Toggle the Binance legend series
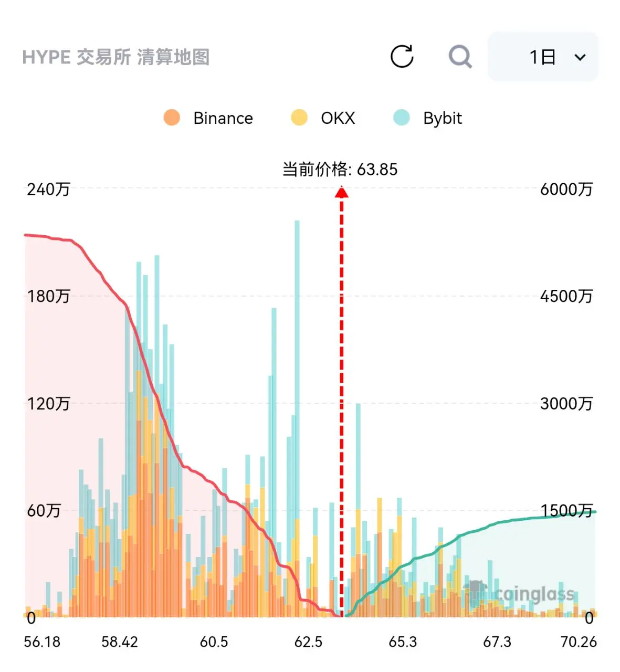 pyautogui.click(x=208, y=118)
